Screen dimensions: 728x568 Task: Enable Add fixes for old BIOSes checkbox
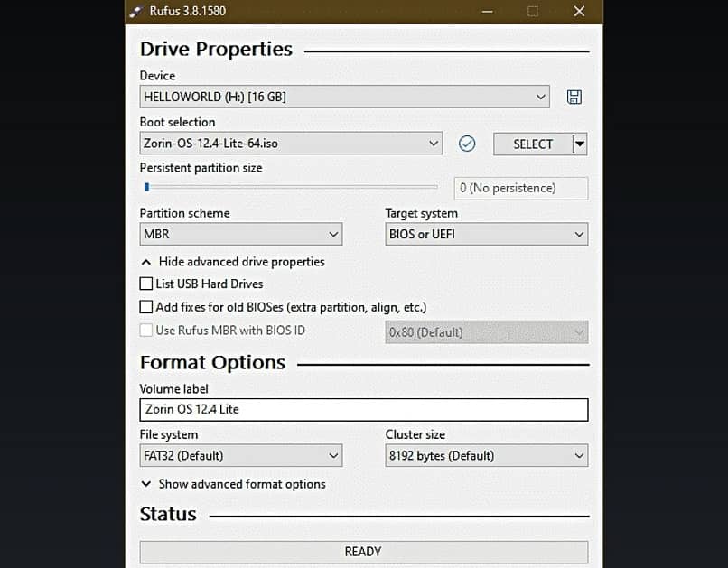tap(146, 307)
